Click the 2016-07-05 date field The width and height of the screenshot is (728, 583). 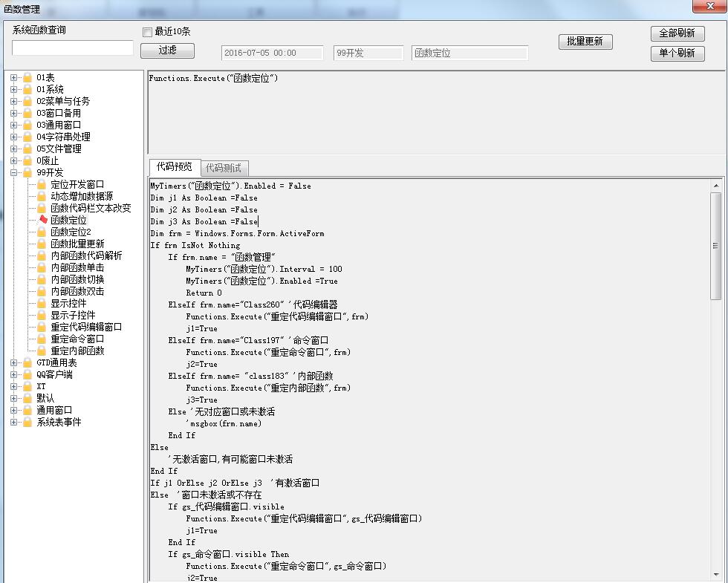pos(273,53)
